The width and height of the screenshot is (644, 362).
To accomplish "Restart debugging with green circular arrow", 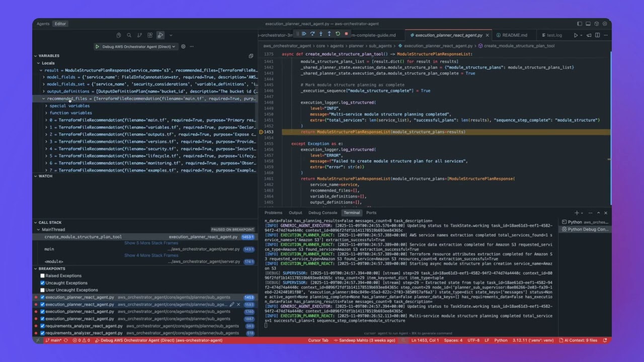I will pyautogui.click(x=338, y=34).
